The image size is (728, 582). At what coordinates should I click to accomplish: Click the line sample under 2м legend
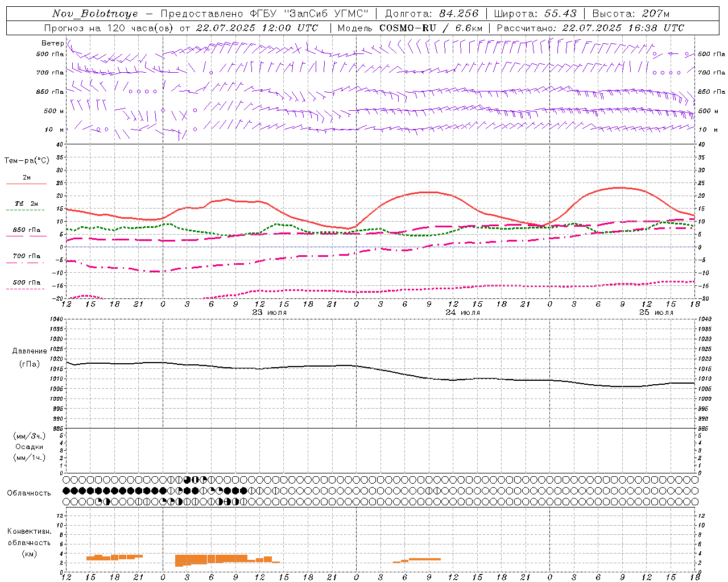27,184
